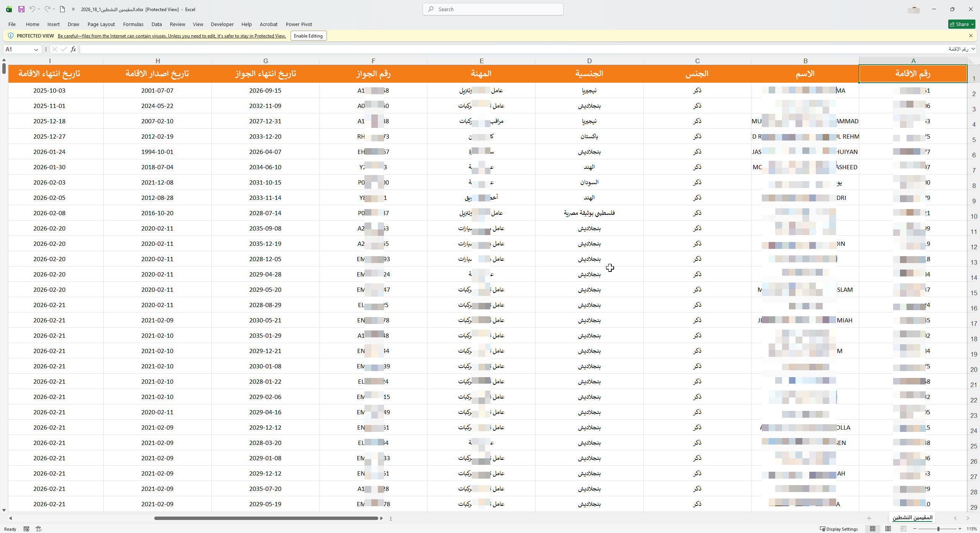Expand the formula bar chevron

coord(973,49)
